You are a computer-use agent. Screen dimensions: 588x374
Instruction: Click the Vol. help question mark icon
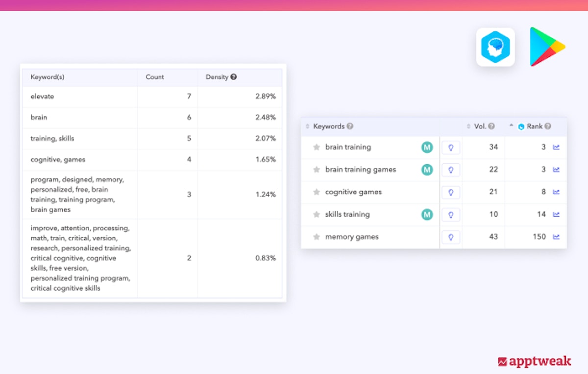pos(491,126)
